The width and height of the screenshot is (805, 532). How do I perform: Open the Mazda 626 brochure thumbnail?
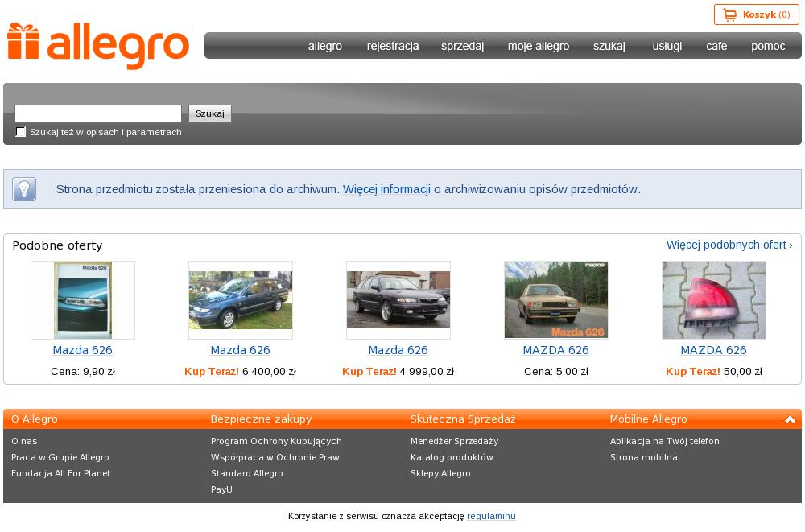point(83,300)
